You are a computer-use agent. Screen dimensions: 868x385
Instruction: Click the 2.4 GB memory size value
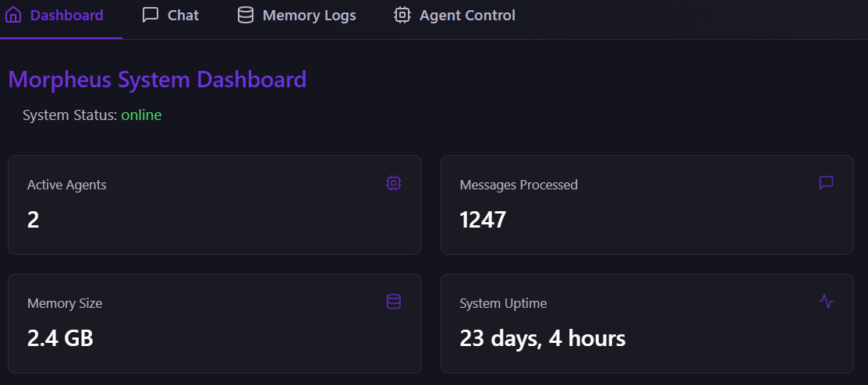coord(60,338)
